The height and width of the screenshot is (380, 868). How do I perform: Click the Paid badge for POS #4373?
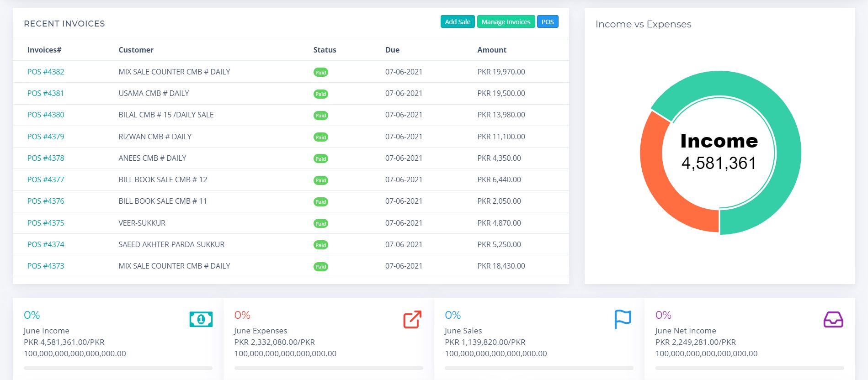click(x=320, y=267)
